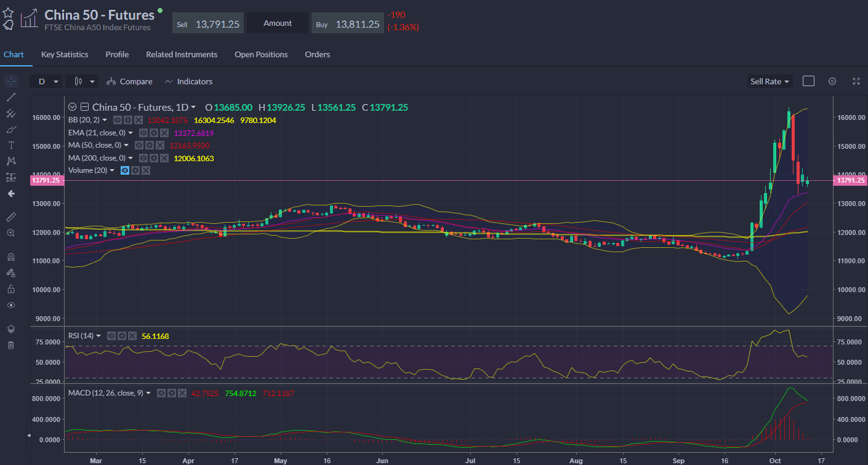The image size is (868, 465).
Task: Select the pattern drawing tool
Action: (10, 161)
